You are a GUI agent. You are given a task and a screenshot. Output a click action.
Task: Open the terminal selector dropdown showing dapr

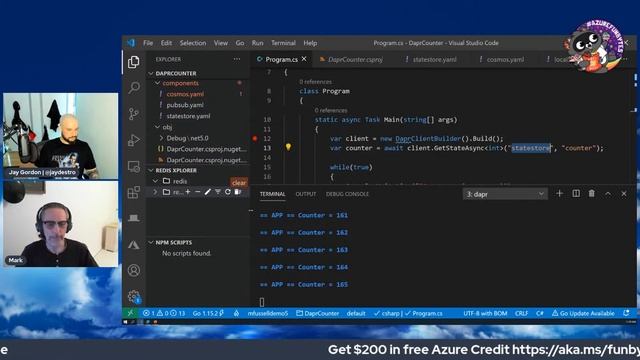pos(504,194)
